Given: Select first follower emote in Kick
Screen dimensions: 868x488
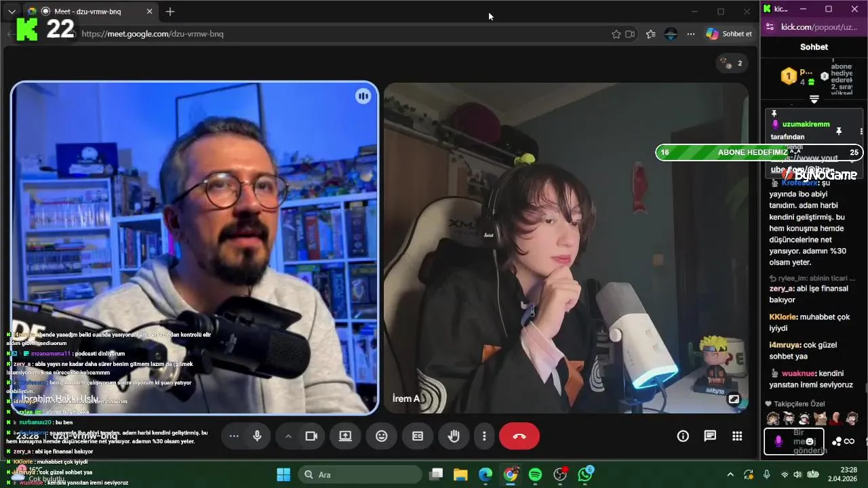Looking at the screenshot, I should click(x=772, y=418).
